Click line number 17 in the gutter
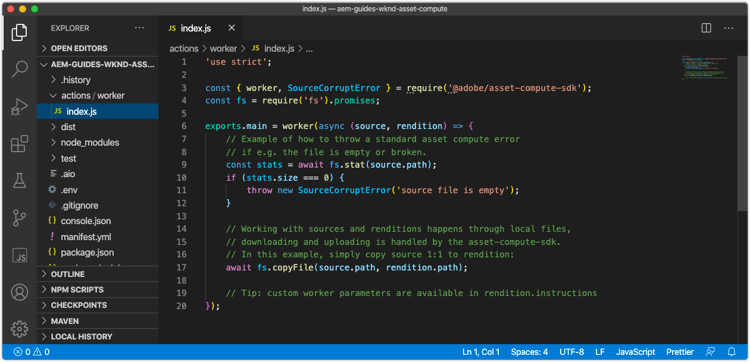 click(x=182, y=267)
